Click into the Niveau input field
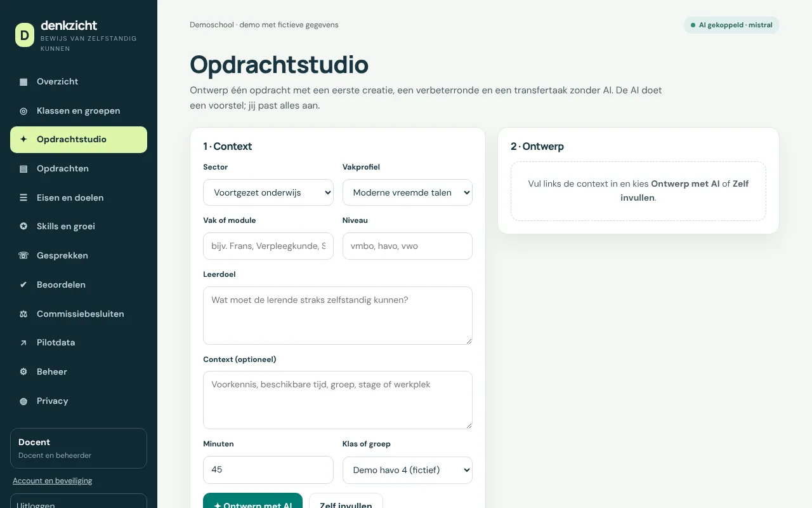Image resolution: width=812 pixels, height=508 pixels. [x=407, y=246]
